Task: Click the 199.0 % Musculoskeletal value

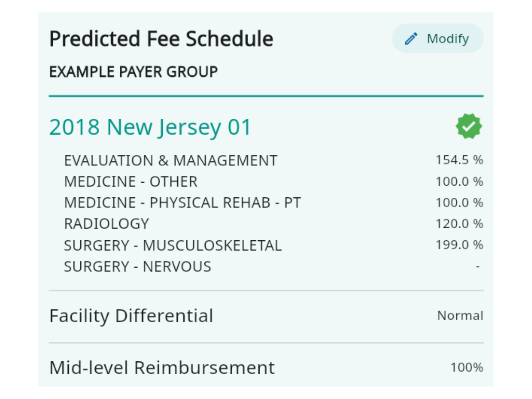Action: pos(459,245)
